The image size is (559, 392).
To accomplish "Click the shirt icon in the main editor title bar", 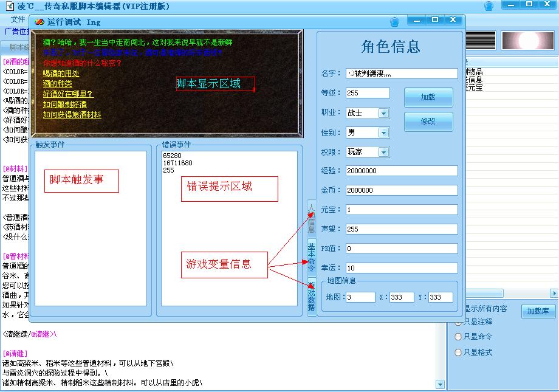I will 489,6.
